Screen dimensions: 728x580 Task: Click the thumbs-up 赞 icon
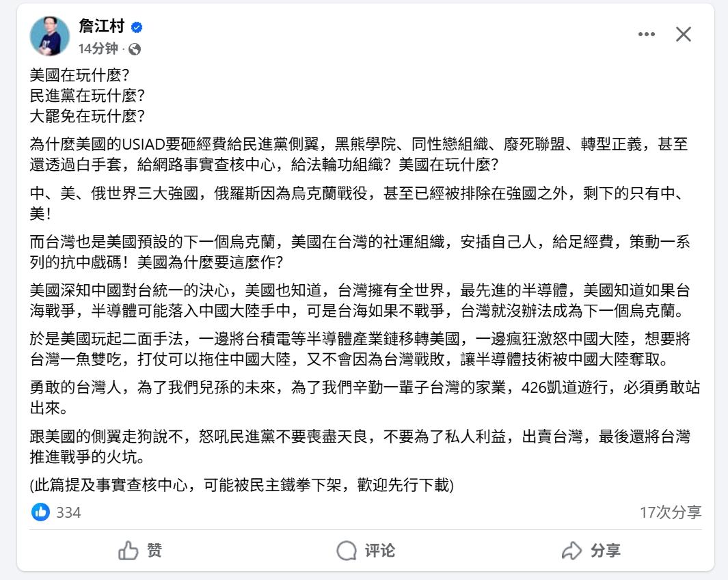tap(128, 551)
